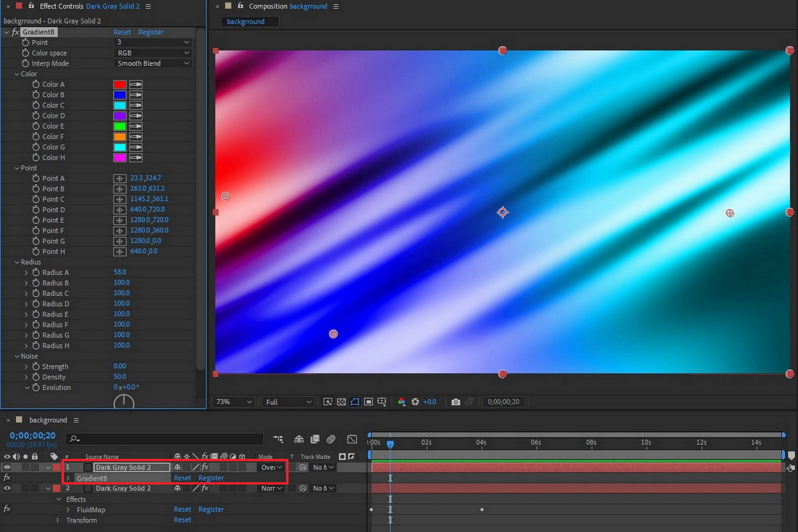Screen dimensions: 798x532
Task: Click the reset exposure aperture icon
Action: click(x=415, y=402)
